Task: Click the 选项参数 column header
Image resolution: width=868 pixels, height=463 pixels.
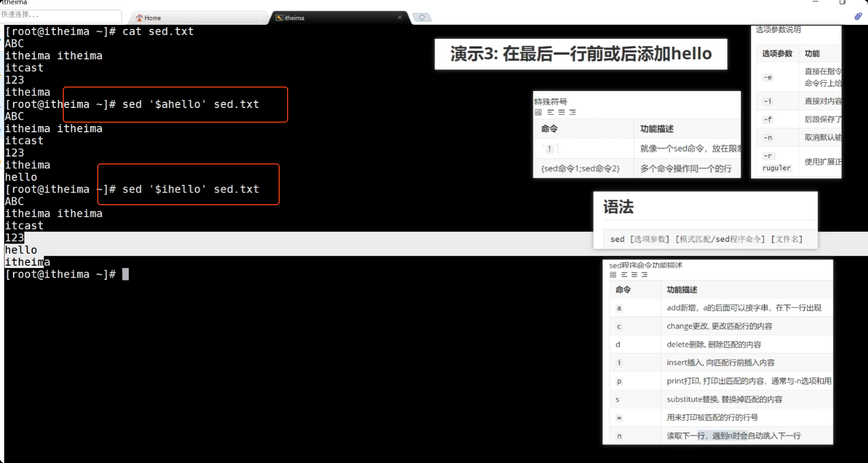Action: pyautogui.click(x=777, y=54)
